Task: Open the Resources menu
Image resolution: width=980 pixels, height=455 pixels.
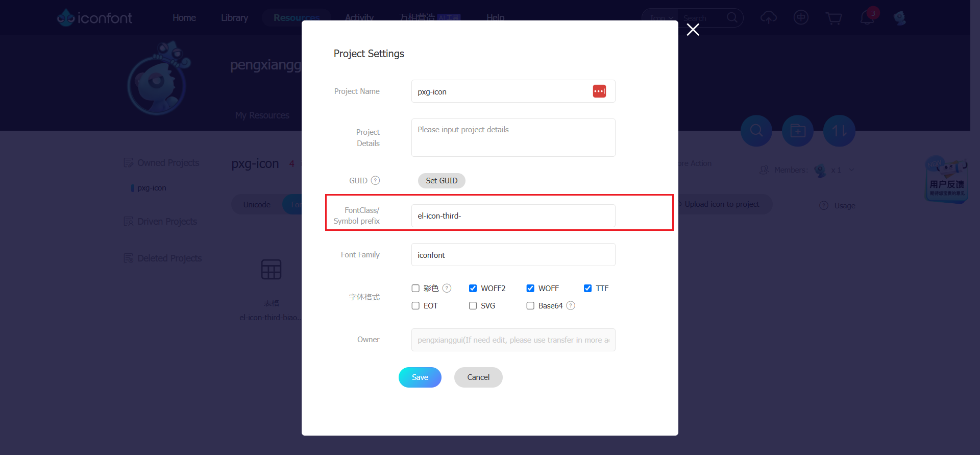Action: click(297, 18)
